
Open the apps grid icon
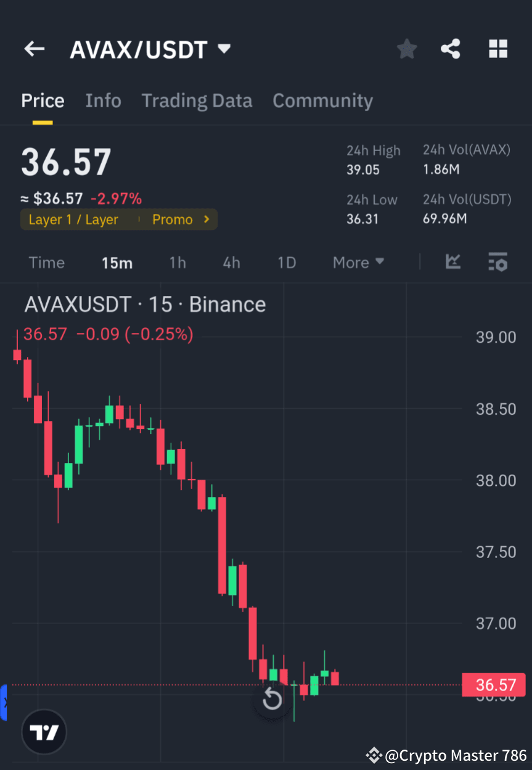498,49
